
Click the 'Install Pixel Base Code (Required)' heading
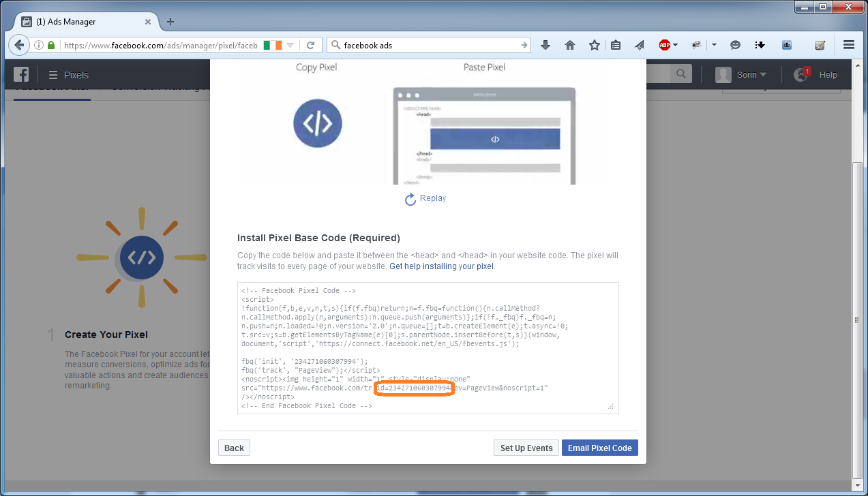pyautogui.click(x=318, y=238)
